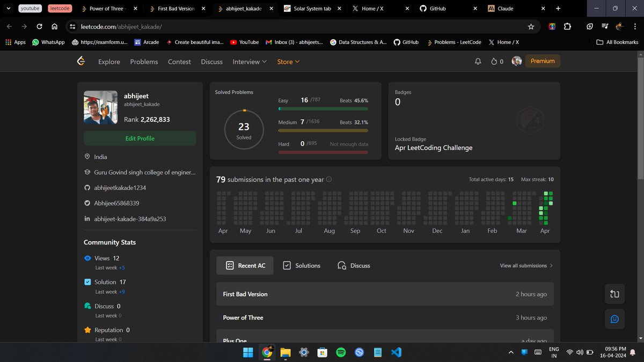
Task: Open the Explore menu item
Action: [x=109, y=62]
